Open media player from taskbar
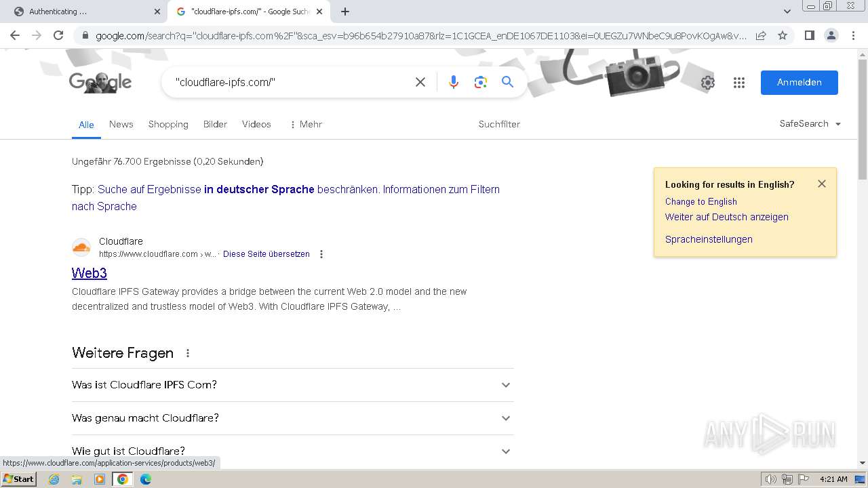868x488 pixels. coord(100,479)
